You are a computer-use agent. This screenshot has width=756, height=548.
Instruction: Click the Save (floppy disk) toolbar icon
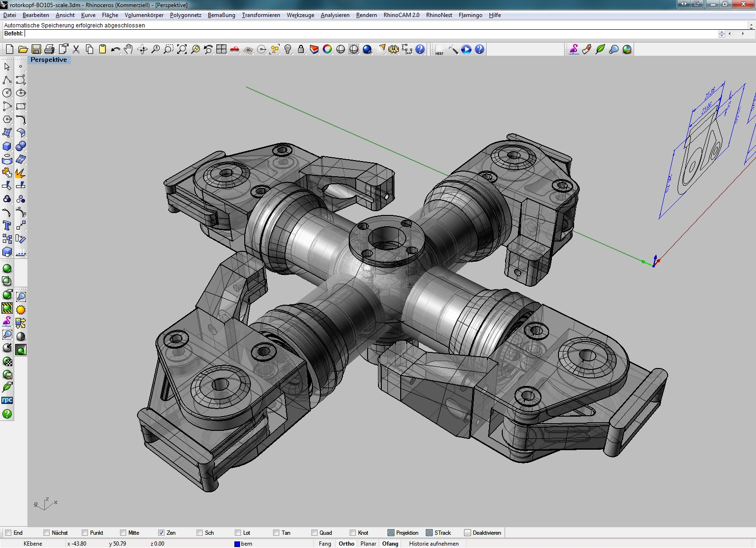[x=36, y=49]
